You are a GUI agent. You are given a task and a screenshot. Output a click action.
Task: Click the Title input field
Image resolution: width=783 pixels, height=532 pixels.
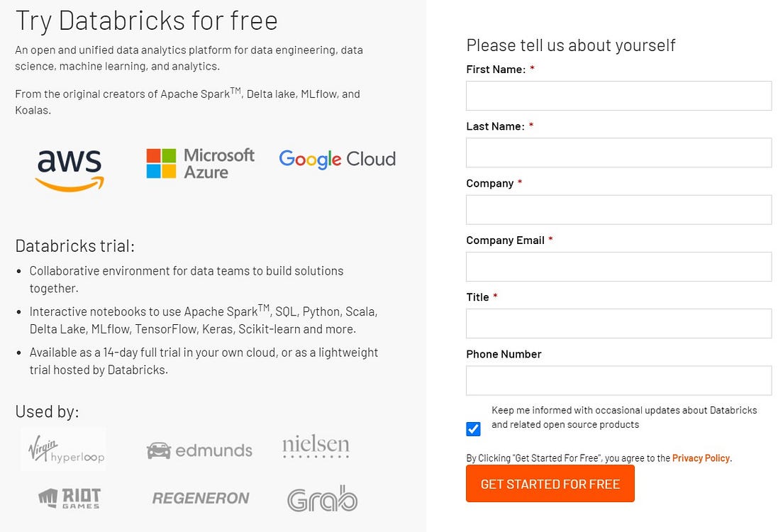tap(618, 323)
